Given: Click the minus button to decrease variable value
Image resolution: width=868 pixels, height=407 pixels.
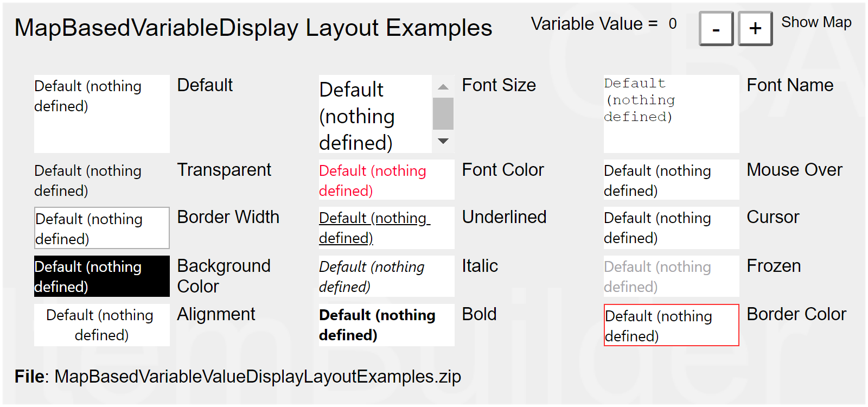Looking at the screenshot, I should [x=716, y=29].
